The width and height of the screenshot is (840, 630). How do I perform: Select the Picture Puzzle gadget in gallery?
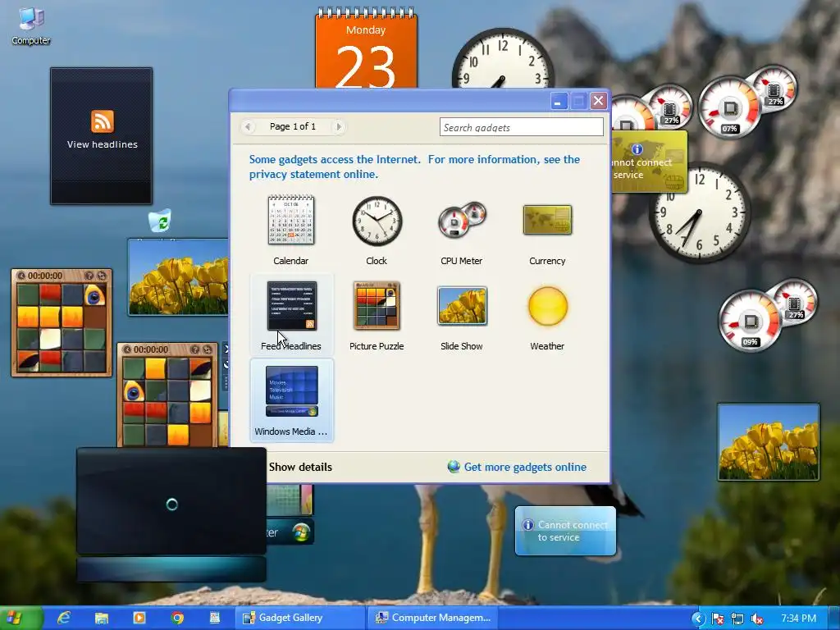(x=377, y=315)
